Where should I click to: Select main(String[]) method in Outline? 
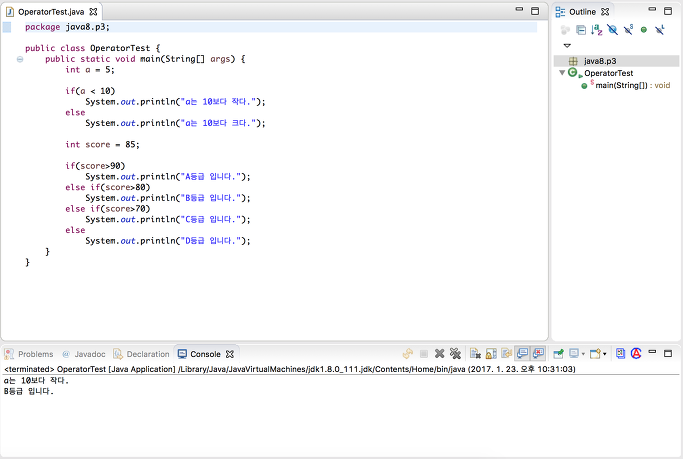click(626, 85)
